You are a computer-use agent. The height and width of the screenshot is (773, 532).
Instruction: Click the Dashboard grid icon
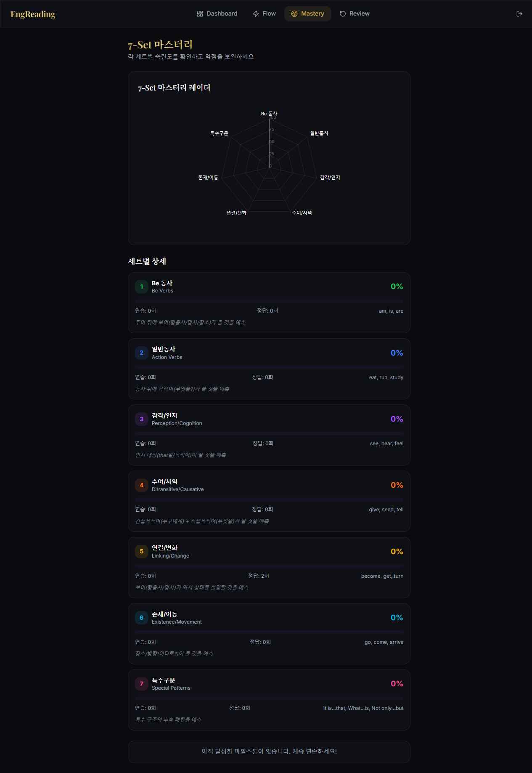(201, 13)
